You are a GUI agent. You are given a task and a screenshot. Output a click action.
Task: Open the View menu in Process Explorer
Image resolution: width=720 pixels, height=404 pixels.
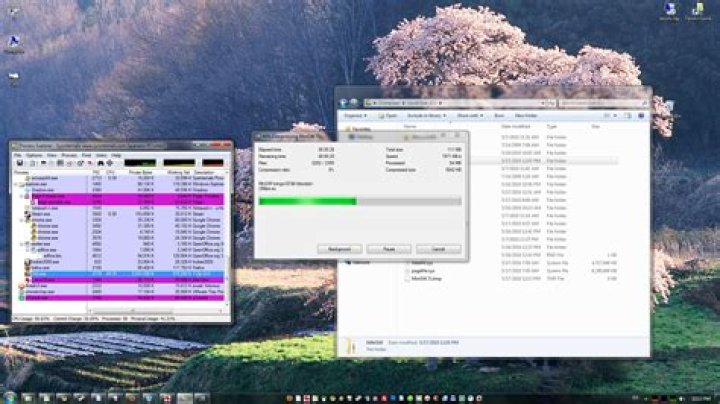tap(52, 156)
